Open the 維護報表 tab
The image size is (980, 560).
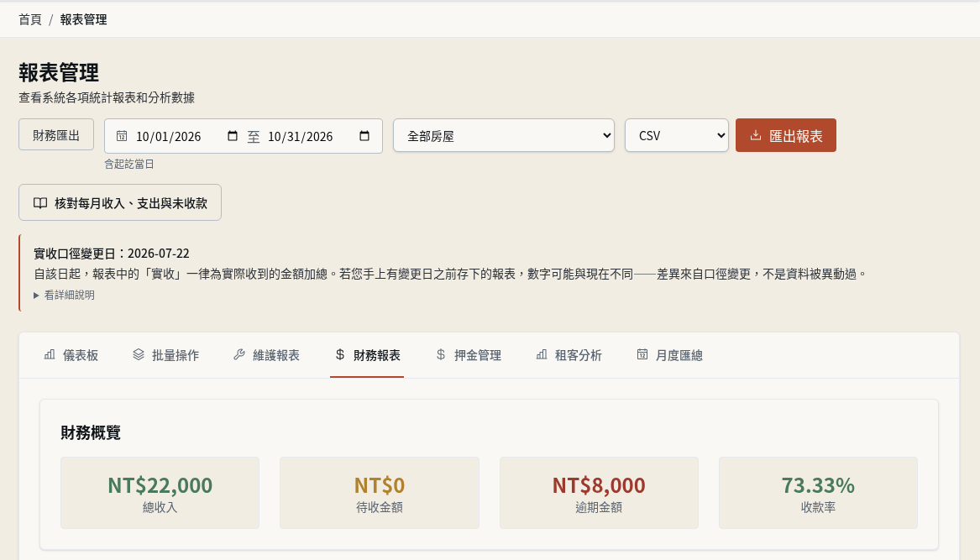pos(267,355)
